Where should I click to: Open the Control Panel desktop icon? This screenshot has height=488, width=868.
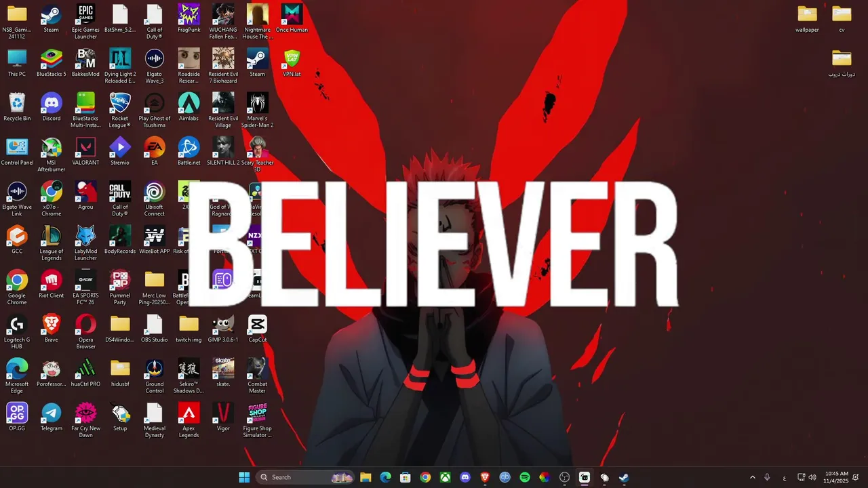pos(17,151)
